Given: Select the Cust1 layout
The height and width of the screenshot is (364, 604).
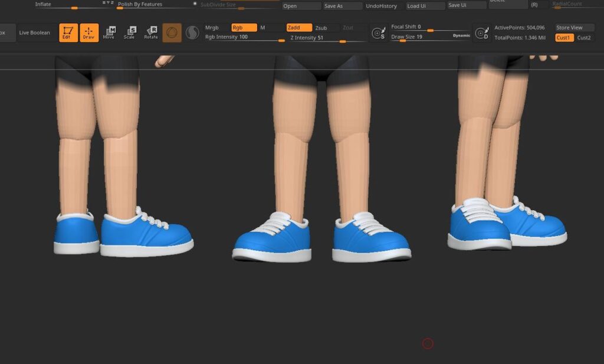Looking at the screenshot, I should pos(564,38).
